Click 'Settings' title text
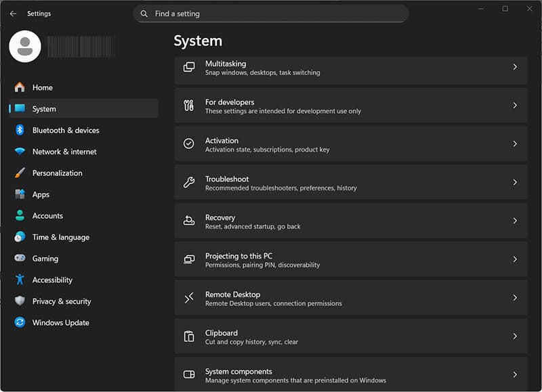542x392 pixels. click(x=39, y=14)
